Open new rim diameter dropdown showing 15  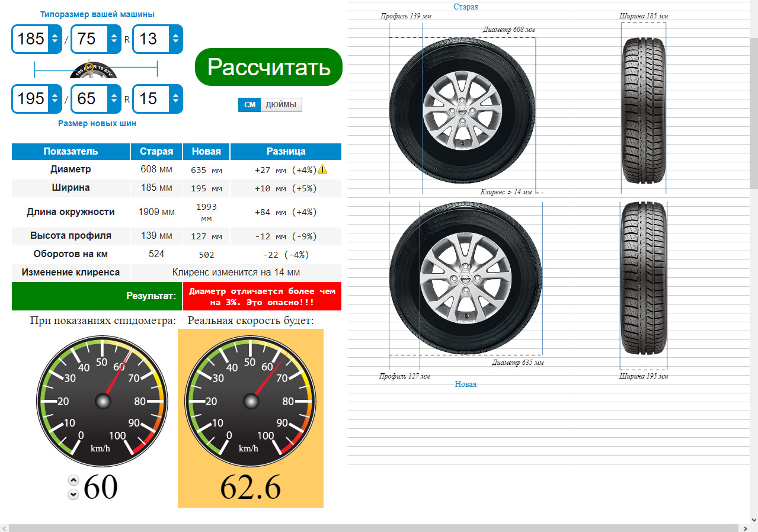[158, 98]
